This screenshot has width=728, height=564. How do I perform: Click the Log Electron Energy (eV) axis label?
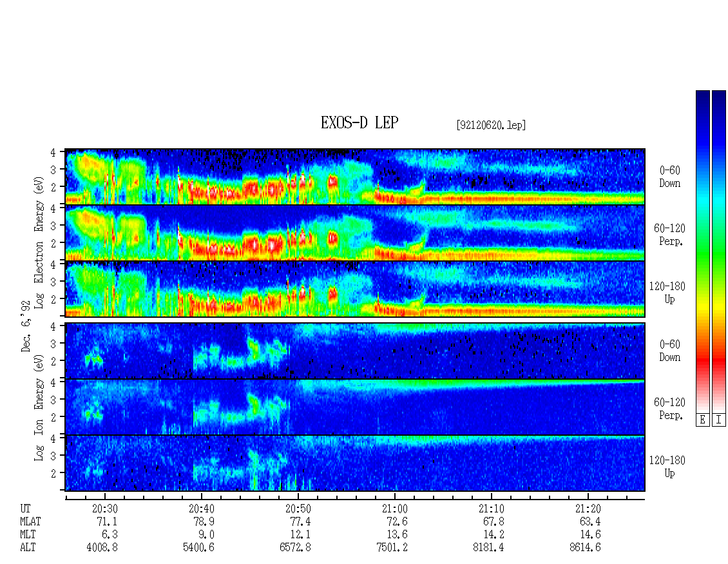pos(39,242)
